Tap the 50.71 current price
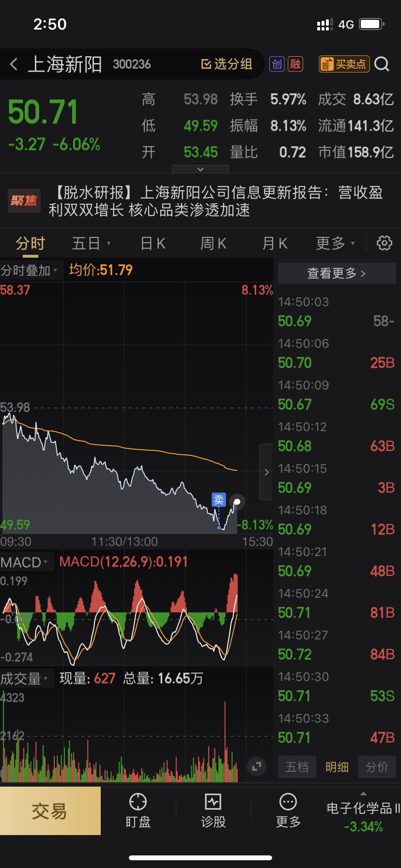The image size is (401, 868). click(43, 112)
